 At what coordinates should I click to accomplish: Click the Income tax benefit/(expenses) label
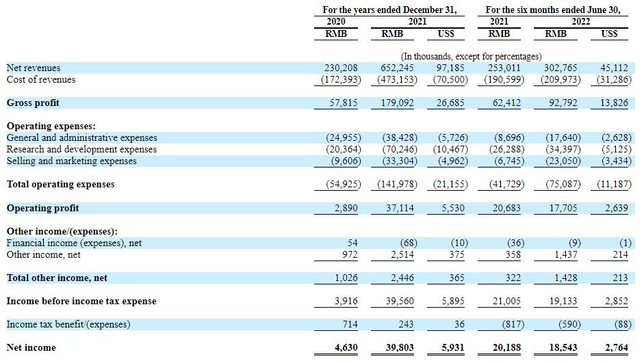pos(68,324)
